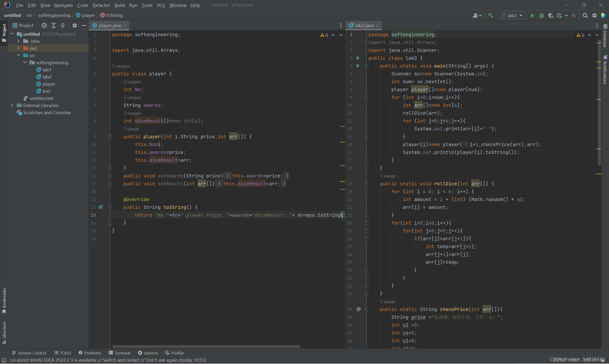Click the Stop process square icon

pos(574,15)
